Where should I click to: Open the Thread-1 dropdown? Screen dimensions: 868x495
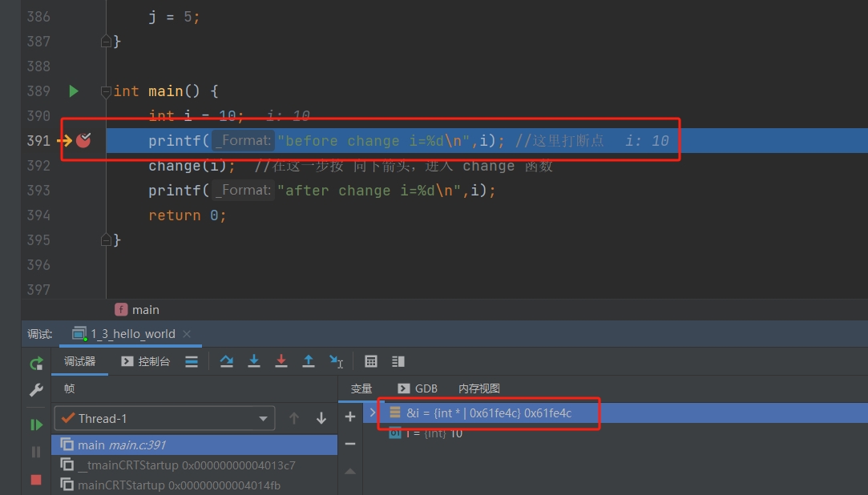pyautogui.click(x=262, y=419)
